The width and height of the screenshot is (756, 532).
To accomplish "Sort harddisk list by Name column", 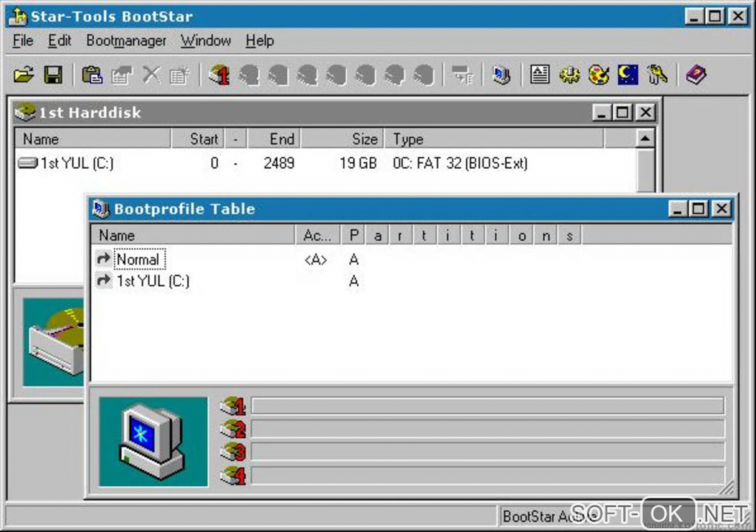I will pyautogui.click(x=93, y=139).
